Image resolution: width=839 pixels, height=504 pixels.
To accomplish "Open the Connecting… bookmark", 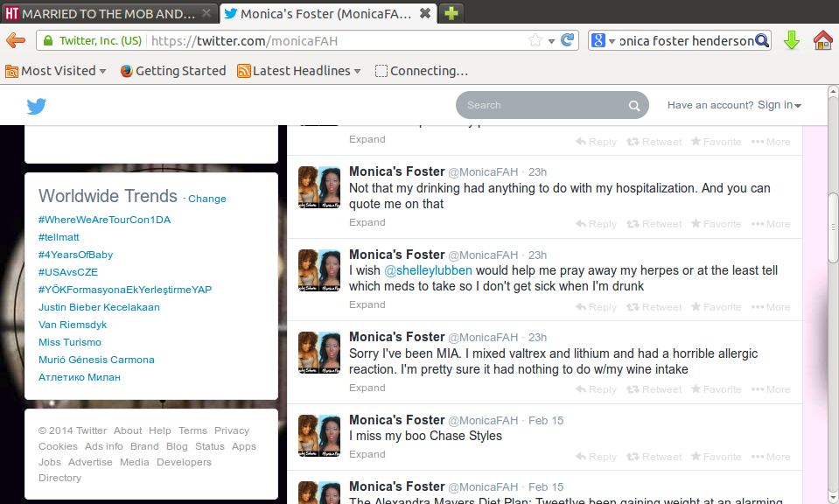I will click(422, 71).
